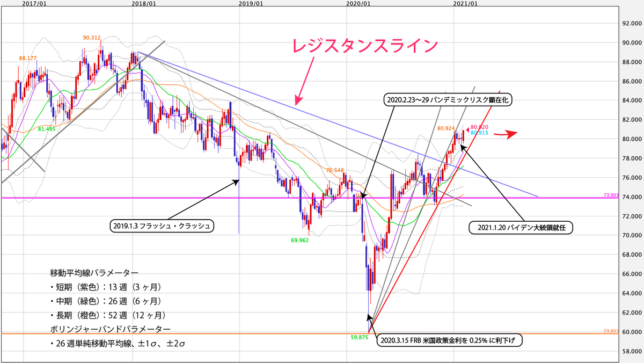Select the 86.000 price axis value
This screenshot has height=363, width=644.
[632, 82]
